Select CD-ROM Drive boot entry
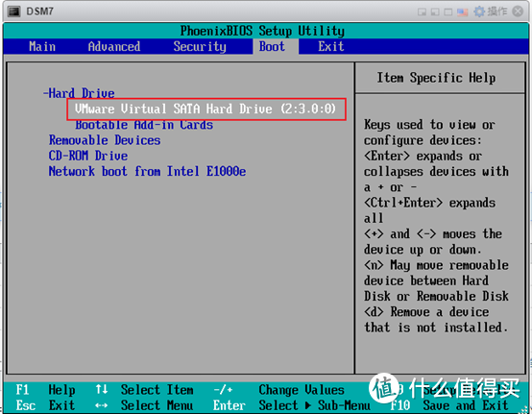This screenshot has width=532, height=414. pyautogui.click(x=88, y=156)
